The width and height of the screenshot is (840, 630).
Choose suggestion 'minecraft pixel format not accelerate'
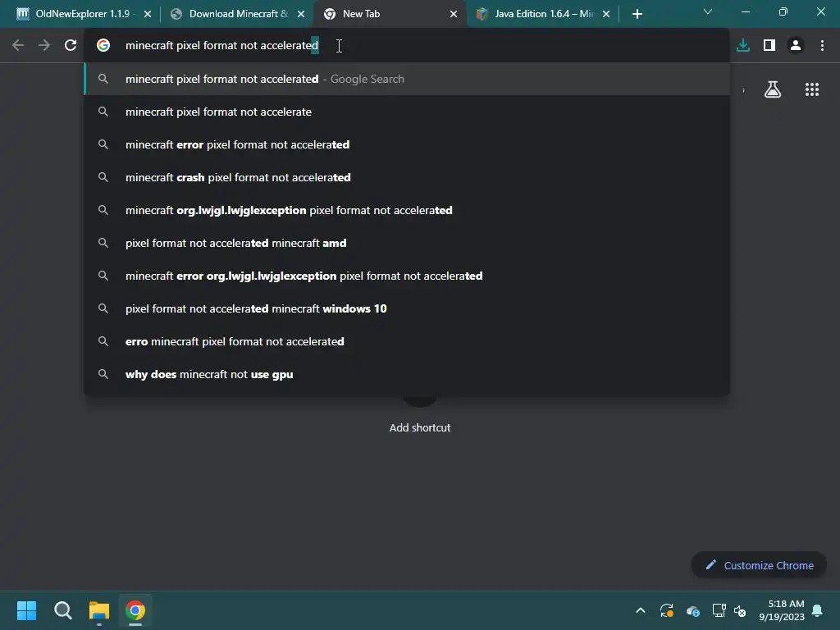407,112
